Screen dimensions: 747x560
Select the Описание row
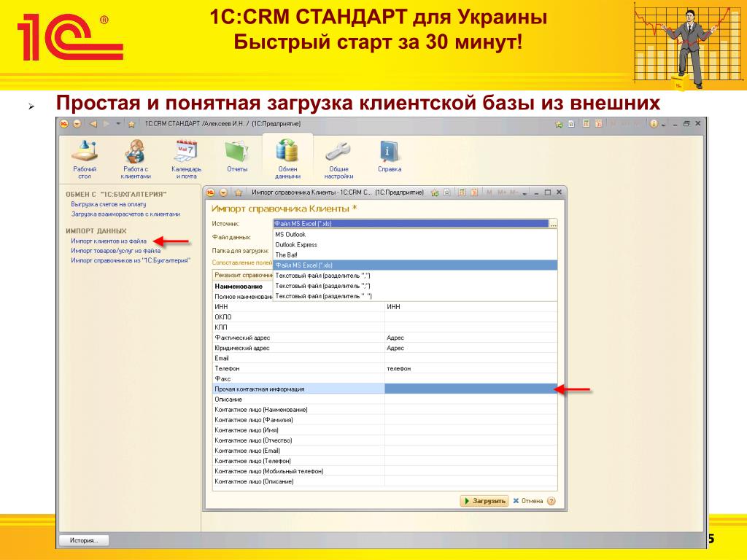(384, 400)
